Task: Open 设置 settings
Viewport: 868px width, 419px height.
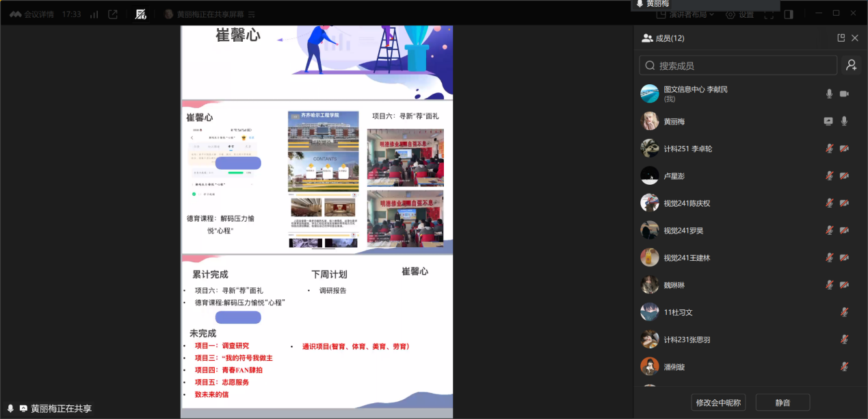Action: [739, 14]
